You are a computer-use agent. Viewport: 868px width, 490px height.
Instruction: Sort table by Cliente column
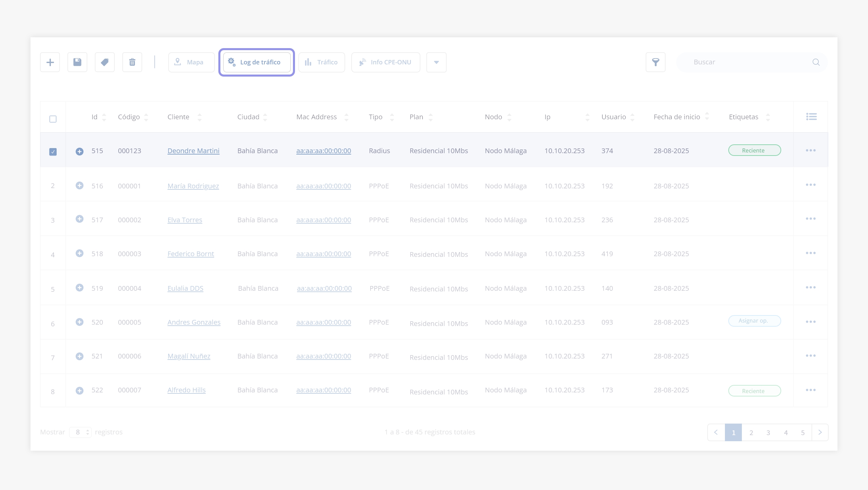click(x=199, y=117)
